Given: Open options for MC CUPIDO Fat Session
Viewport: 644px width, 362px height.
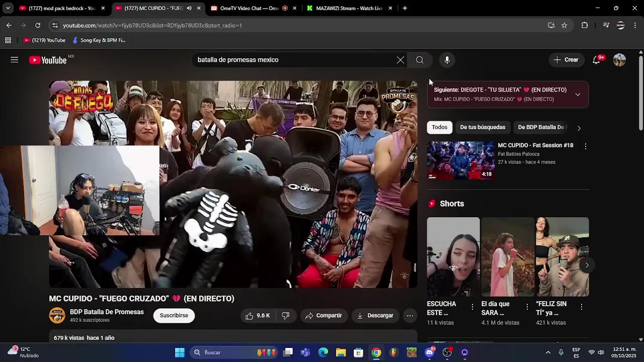Looking at the screenshot, I should click(585, 146).
